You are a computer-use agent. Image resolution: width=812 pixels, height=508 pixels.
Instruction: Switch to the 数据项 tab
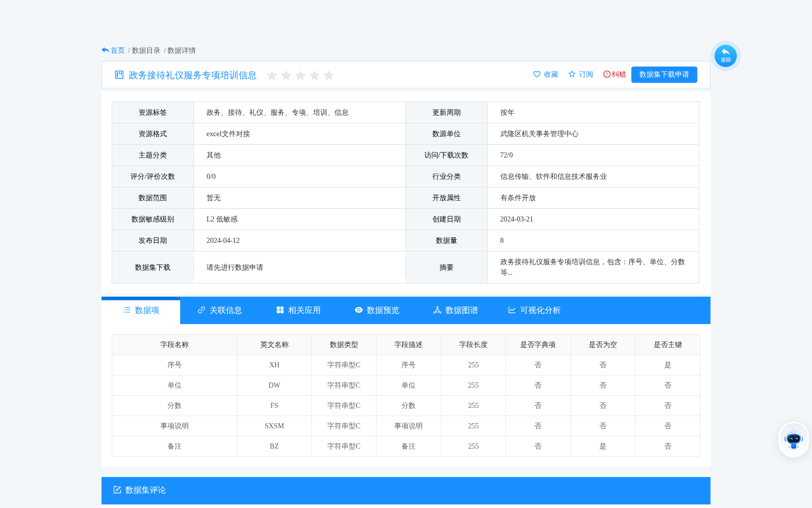click(141, 310)
